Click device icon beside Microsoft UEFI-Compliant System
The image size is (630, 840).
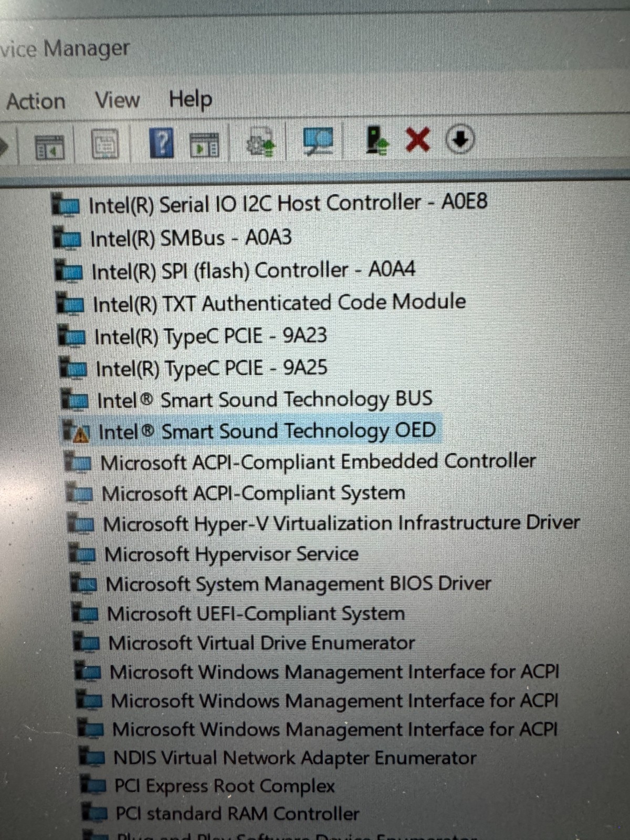click(x=86, y=614)
